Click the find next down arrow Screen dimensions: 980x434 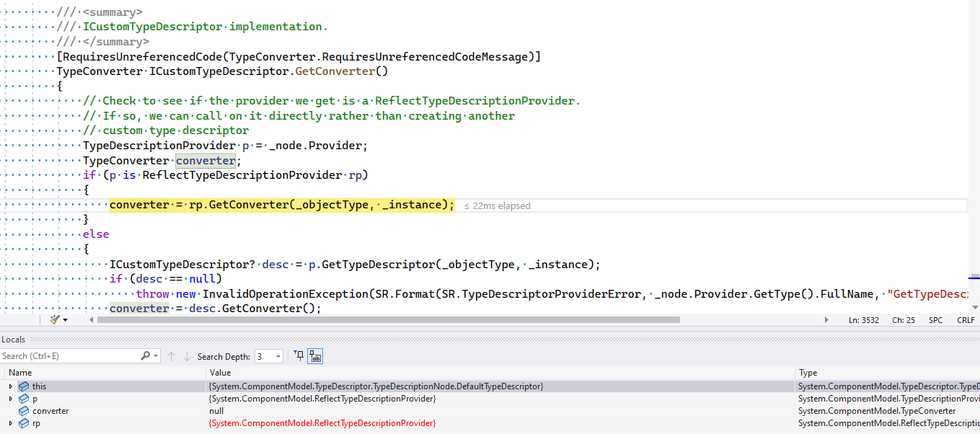(x=187, y=356)
